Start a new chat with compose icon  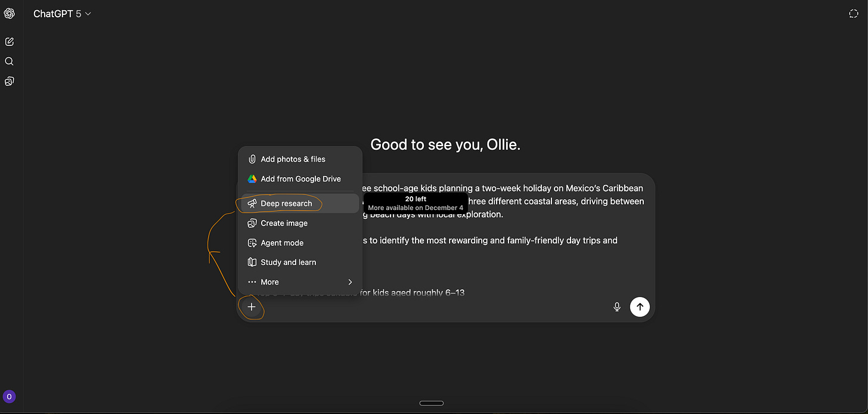[9, 42]
